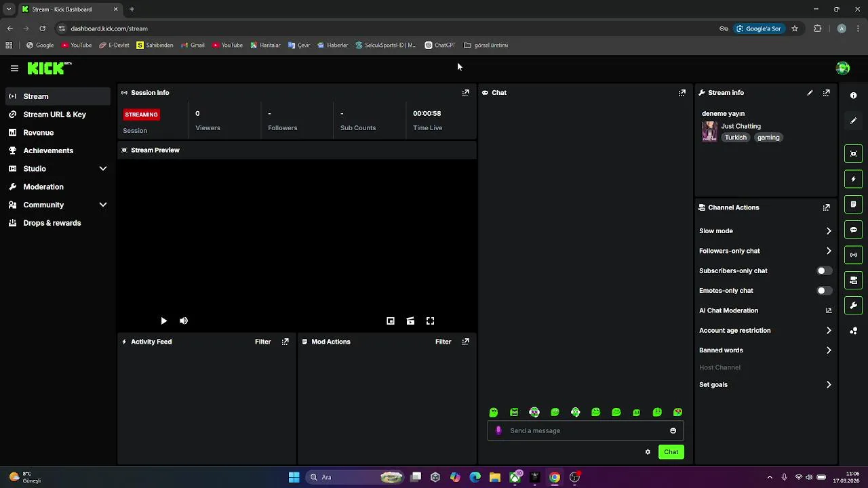Click the broadcast signal icon in right sidebar

(853, 255)
